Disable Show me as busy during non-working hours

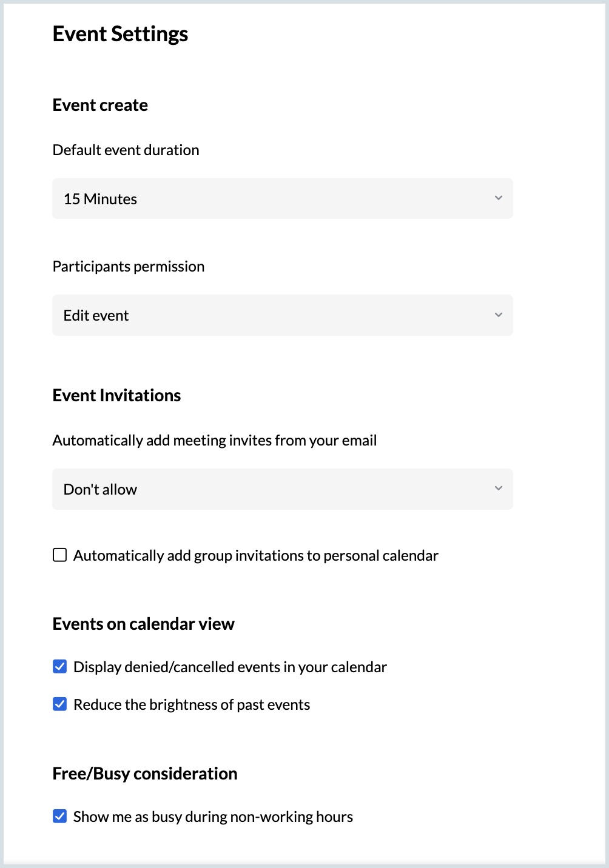click(59, 816)
